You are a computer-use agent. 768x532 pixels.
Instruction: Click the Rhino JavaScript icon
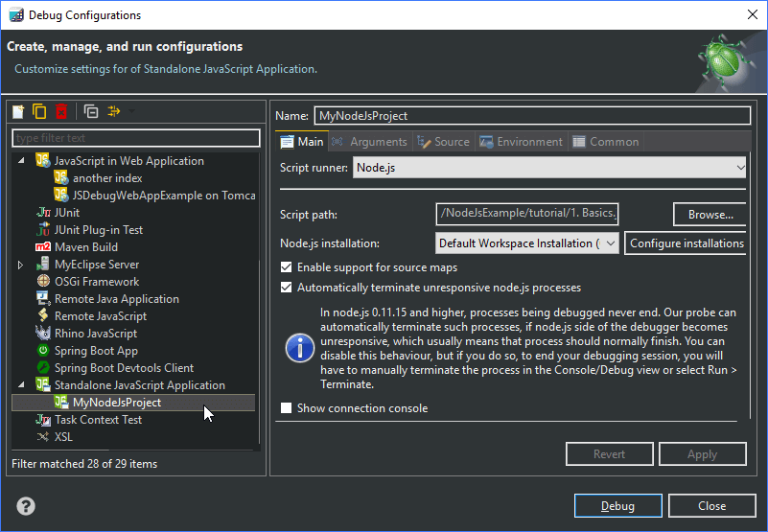pos(43,334)
